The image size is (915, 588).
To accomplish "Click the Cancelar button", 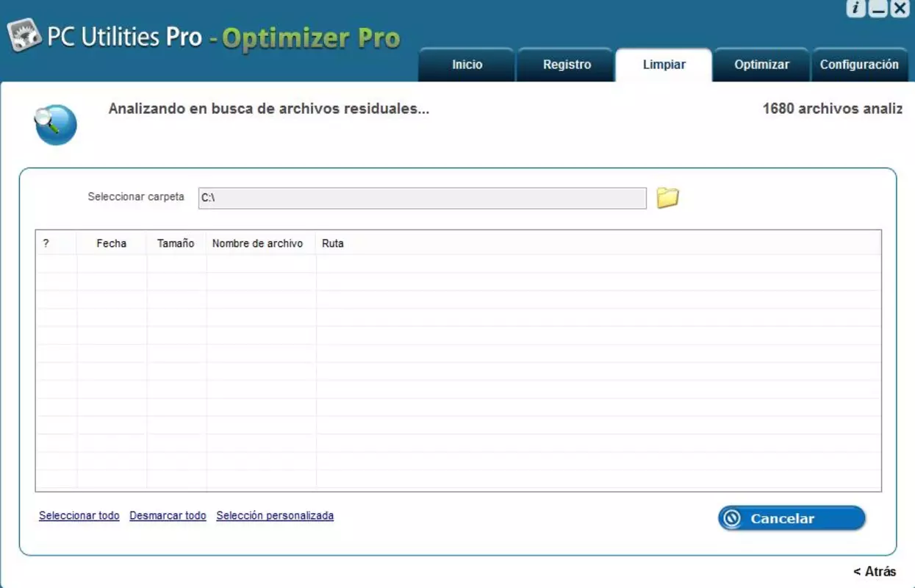I will pyautogui.click(x=792, y=518).
